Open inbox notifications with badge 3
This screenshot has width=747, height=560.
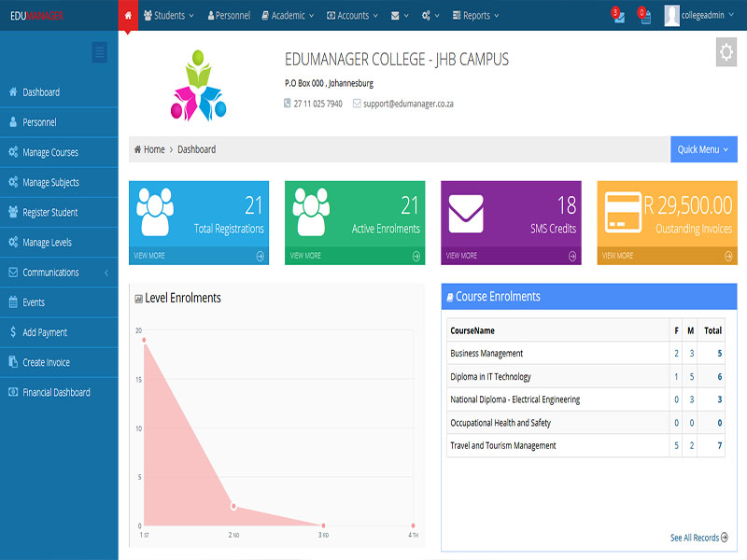618,15
